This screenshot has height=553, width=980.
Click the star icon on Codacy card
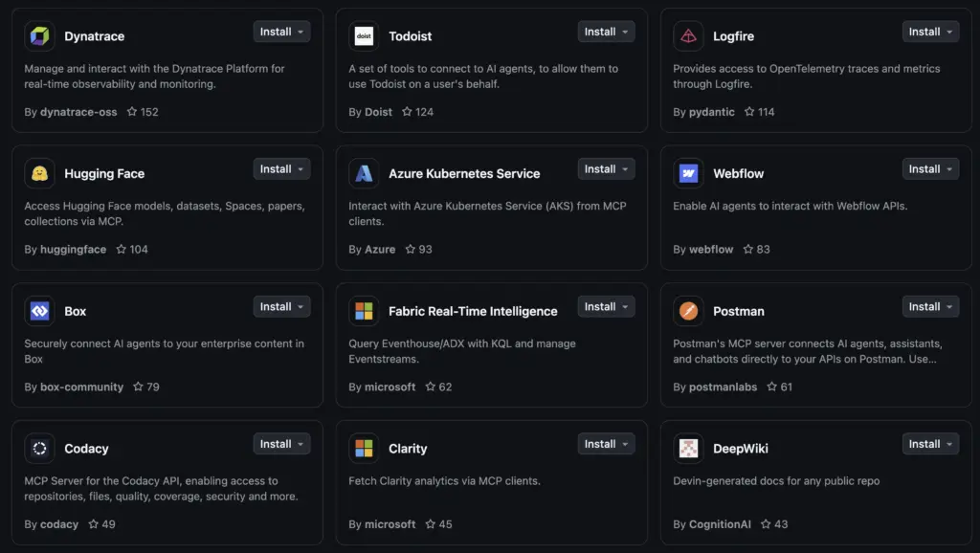(x=94, y=524)
